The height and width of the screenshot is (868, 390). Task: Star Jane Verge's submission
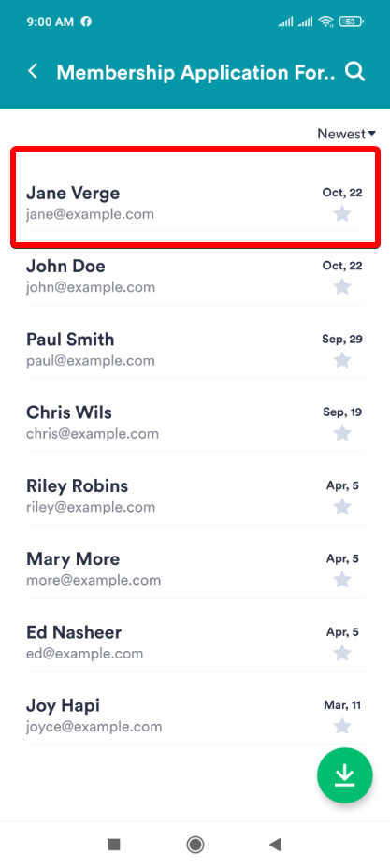(x=342, y=213)
